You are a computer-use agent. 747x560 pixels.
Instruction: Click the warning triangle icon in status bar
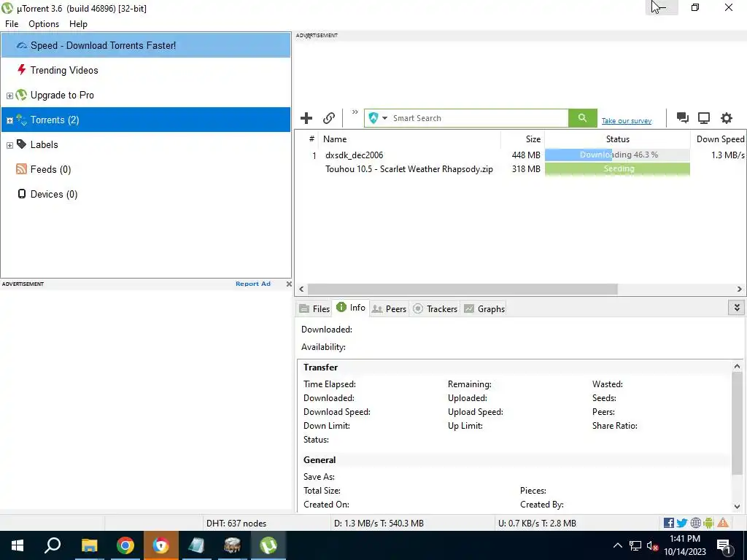coord(723,523)
